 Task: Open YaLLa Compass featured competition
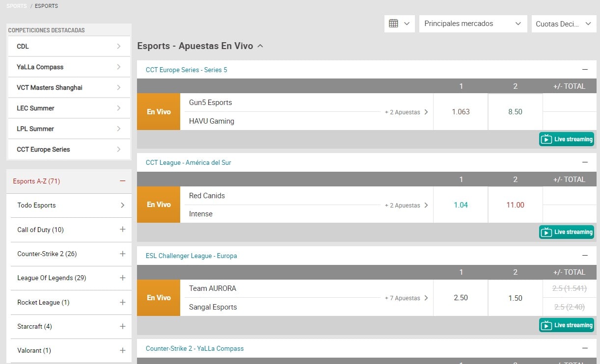click(69, 67)
